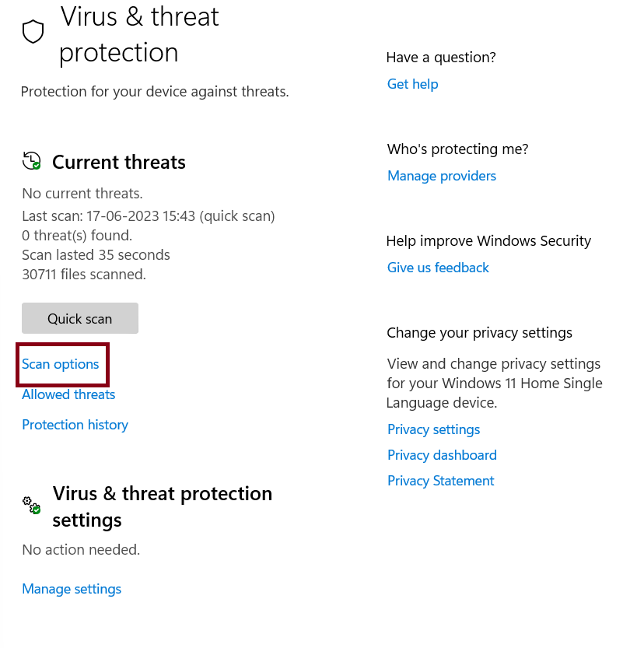Click the Virus & threat protection settings heading
644x648 pixels.
coord(162,506)
